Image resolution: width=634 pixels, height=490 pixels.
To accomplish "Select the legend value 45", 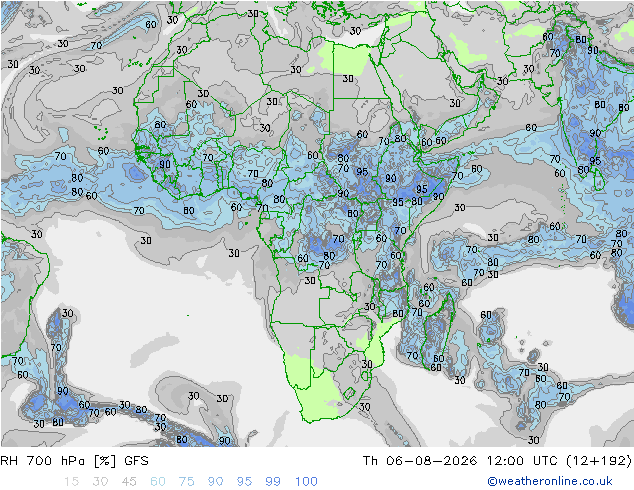I will pos(129,482).
